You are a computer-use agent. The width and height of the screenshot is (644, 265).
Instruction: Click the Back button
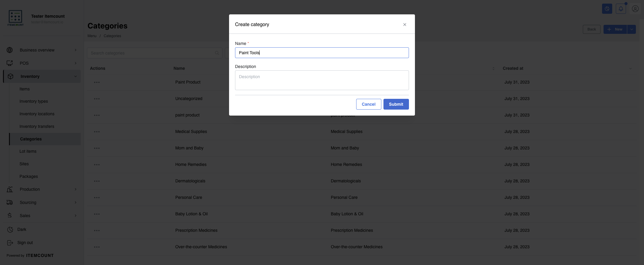click(592, 29)
